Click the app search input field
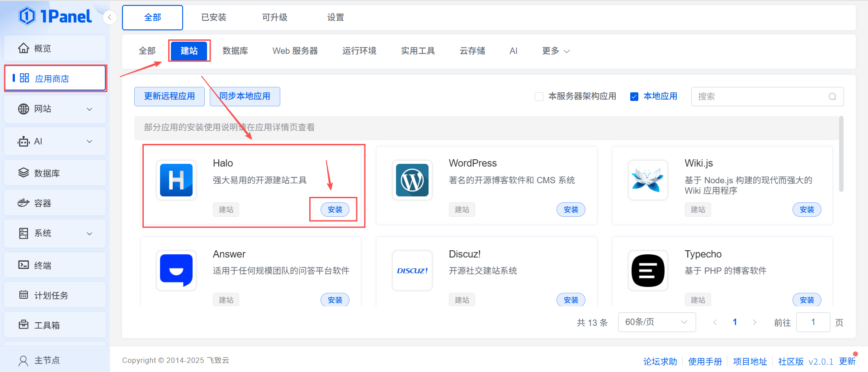The width and height of the screenshot is (868, 372). point(767,96)
